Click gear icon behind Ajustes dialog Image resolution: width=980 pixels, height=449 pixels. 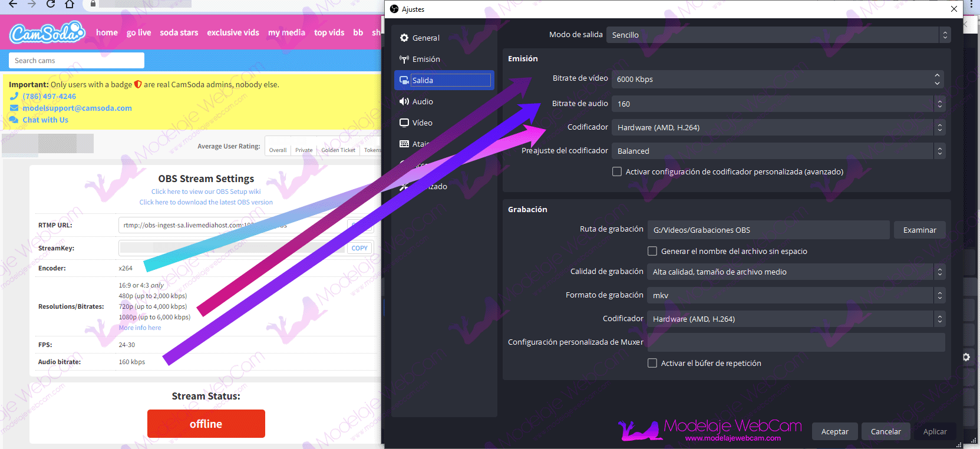tap(966, 357)
